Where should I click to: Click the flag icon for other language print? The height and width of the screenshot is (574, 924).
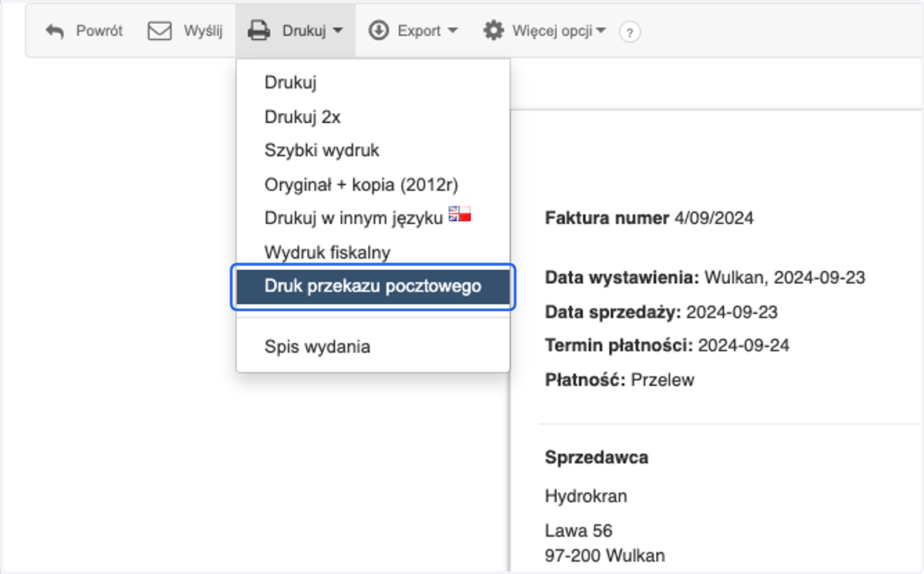(460, 215)
